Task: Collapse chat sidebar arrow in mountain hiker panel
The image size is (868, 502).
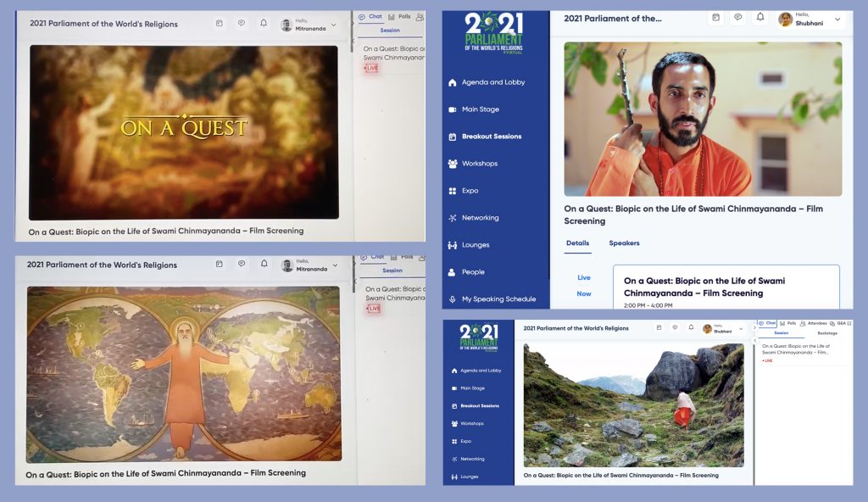Action: [754, 328]
